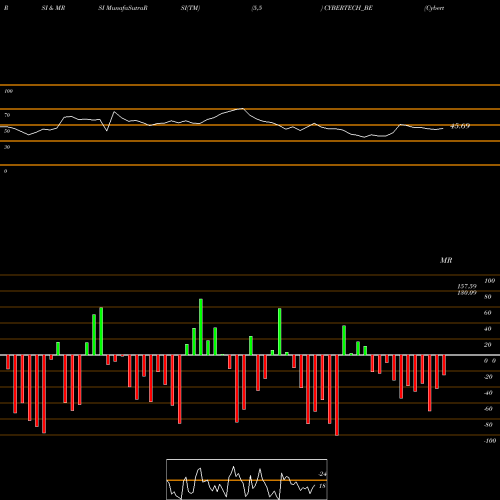Click the 'SI MunafaSutraR' header text

point(123,8)
